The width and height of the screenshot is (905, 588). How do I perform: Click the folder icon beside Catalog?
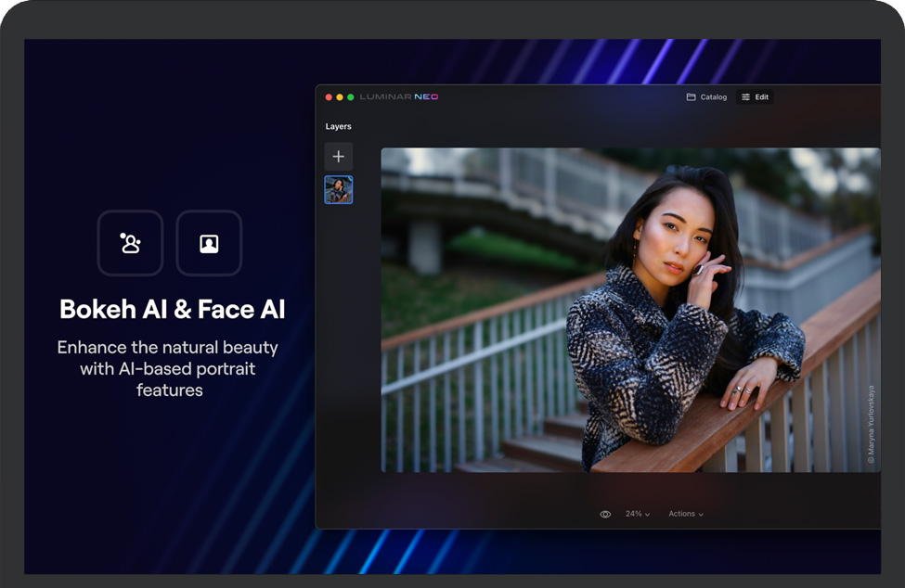(x=691, y=97)
